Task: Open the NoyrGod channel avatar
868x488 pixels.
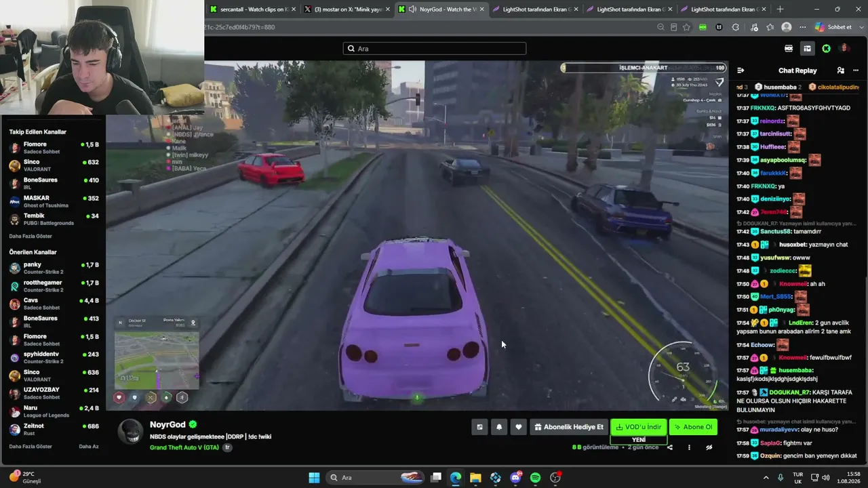Action: (x=130, y=431)
